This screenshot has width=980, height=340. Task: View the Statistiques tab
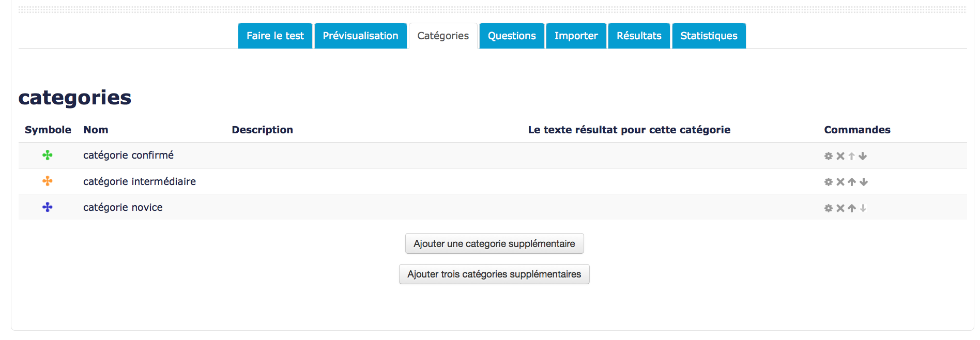click(709, 36)
